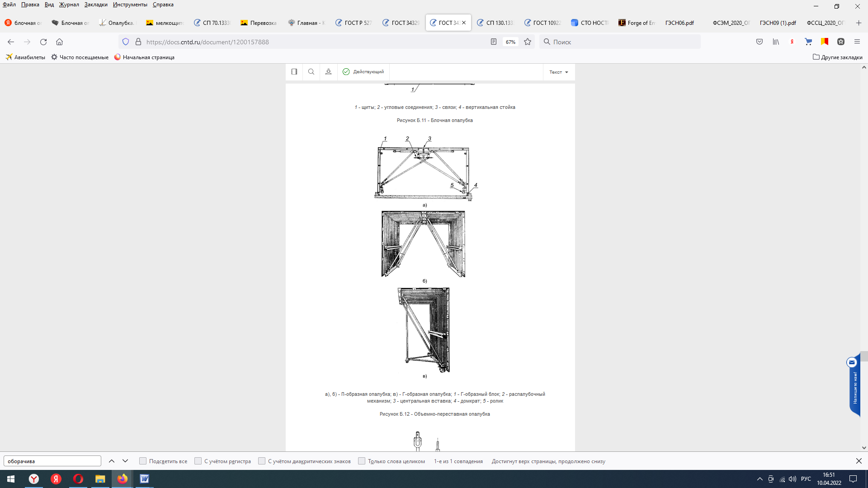Viewport: 868px width, 488px height.
Task: Open the 'Начальная страница' bookmark
Action: point(144,57)
